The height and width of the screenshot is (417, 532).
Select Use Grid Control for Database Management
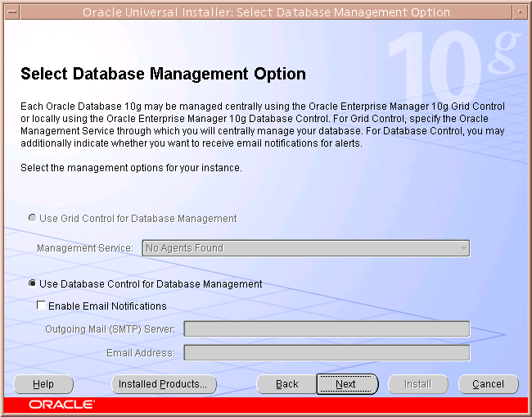pyautogui.click(x=33, y=219)
